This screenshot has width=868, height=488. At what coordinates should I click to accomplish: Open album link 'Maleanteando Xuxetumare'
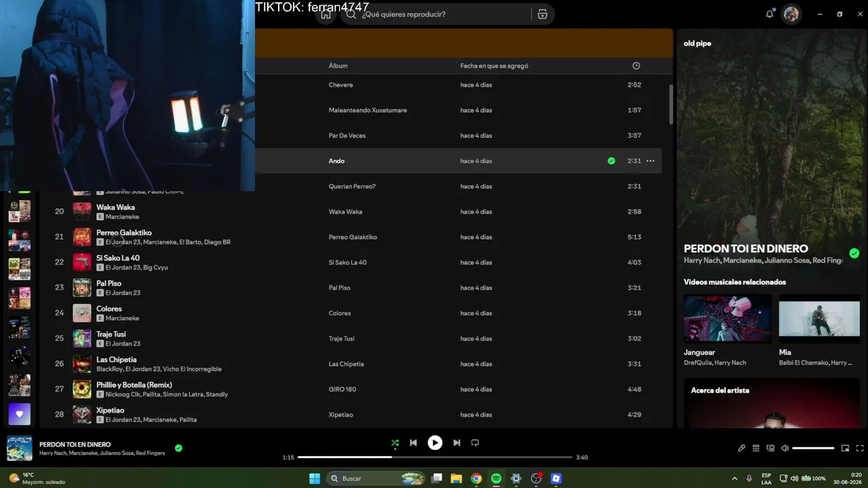[x=368, y=110]
